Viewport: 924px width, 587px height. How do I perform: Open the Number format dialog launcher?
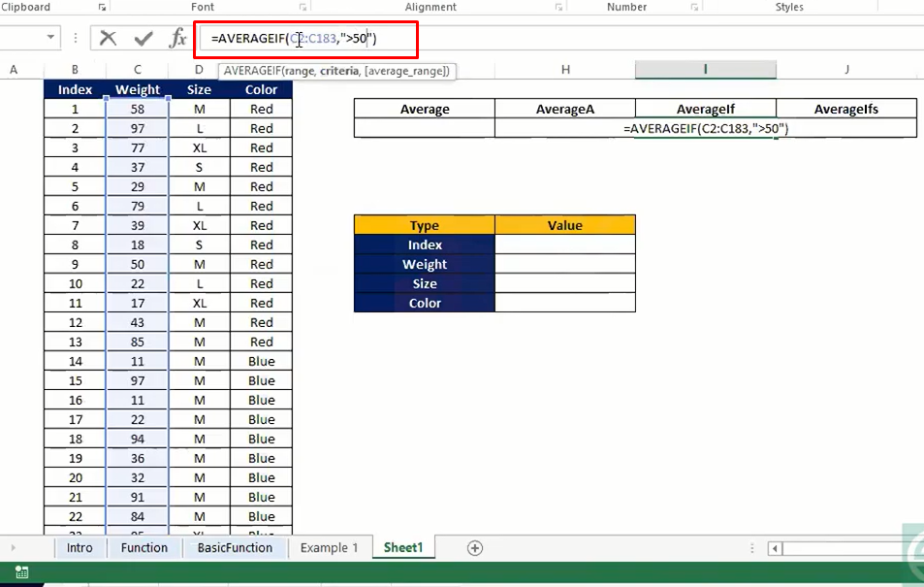694,7
